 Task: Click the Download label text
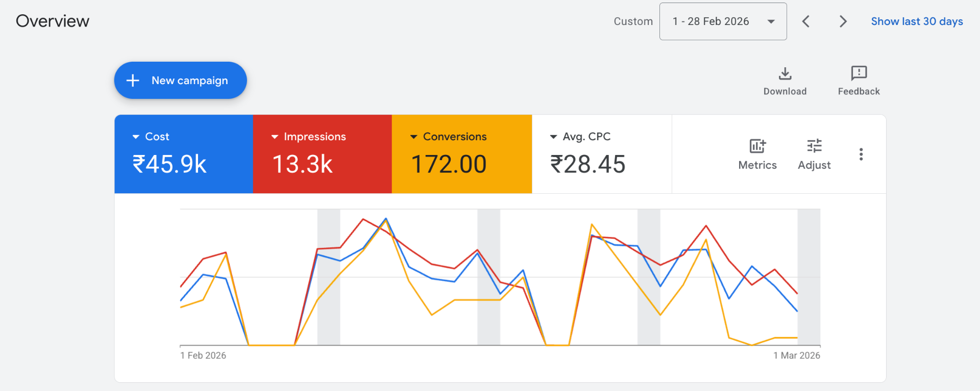click(785, 91)
